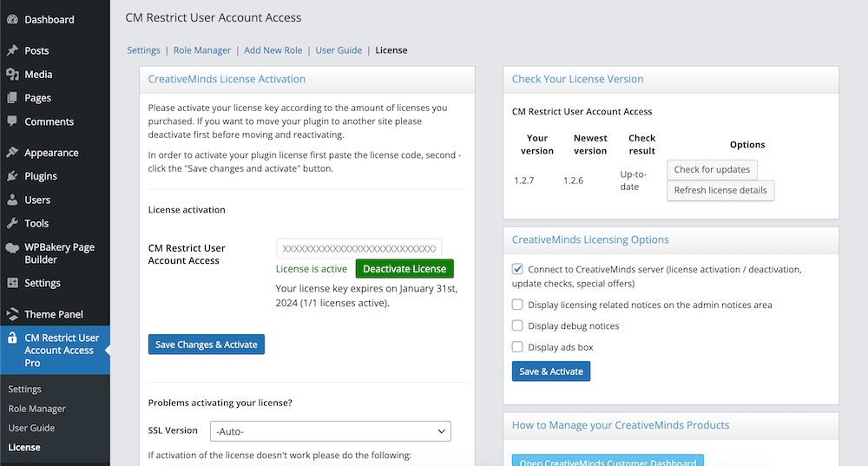Click the version value 1.2.7
The width and height of the screenshot is (868, 466).
[524, 180]
